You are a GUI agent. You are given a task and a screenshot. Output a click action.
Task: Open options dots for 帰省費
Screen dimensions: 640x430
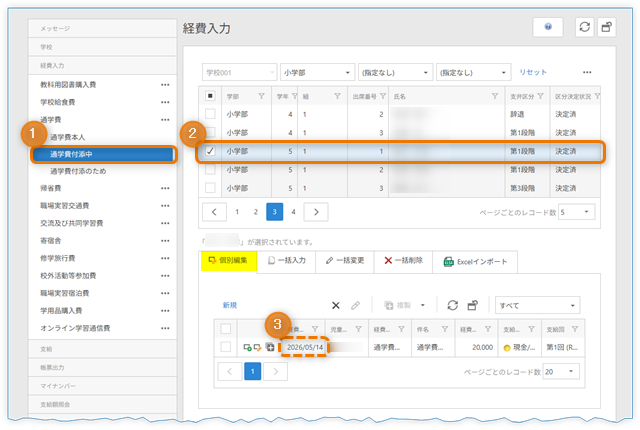[x=165, y=188]
